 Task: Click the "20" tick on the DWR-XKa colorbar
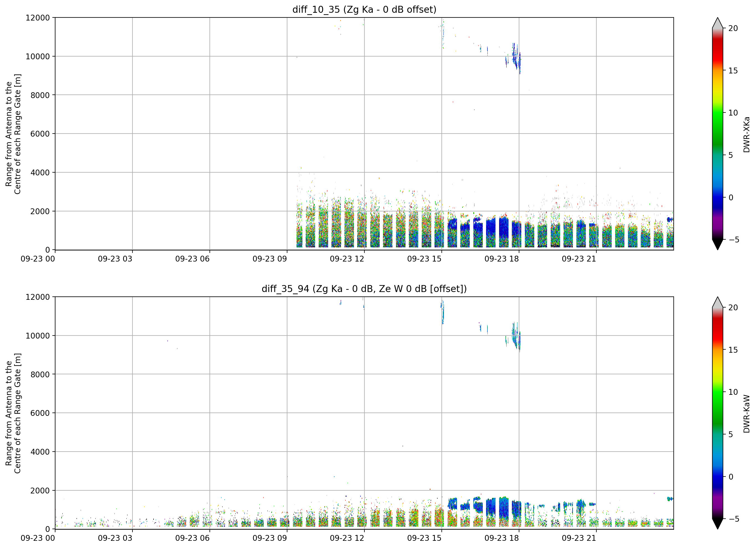tap(733, 28)
